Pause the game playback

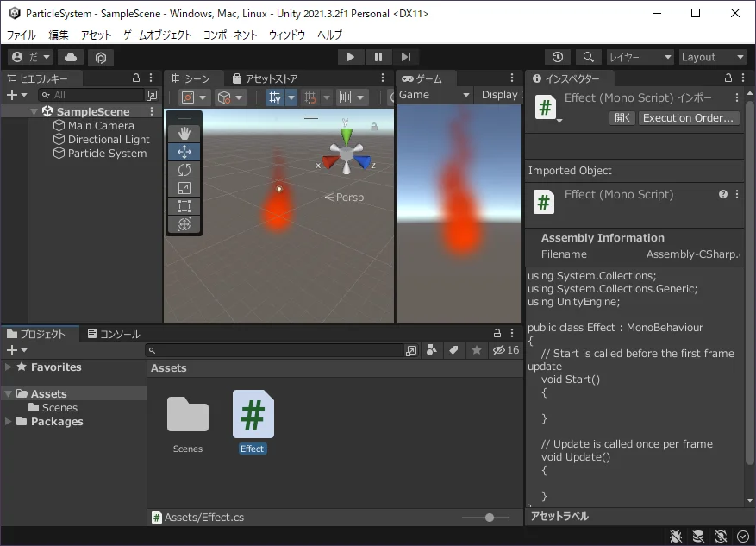(378, 57)
